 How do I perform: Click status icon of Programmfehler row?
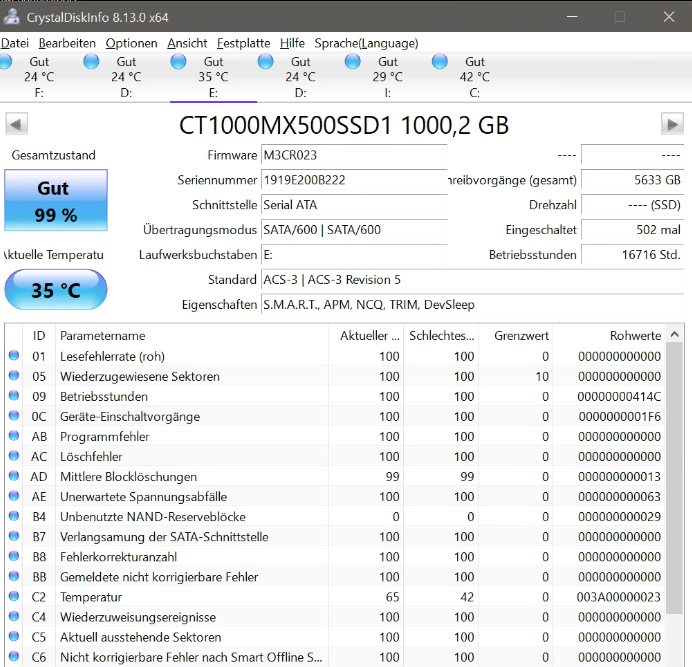click(14, 436)
